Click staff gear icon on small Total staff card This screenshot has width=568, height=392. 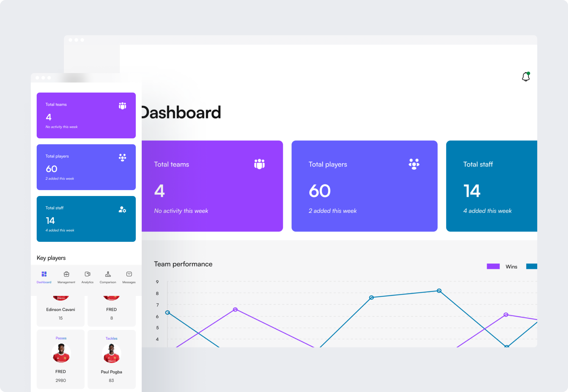122,210
